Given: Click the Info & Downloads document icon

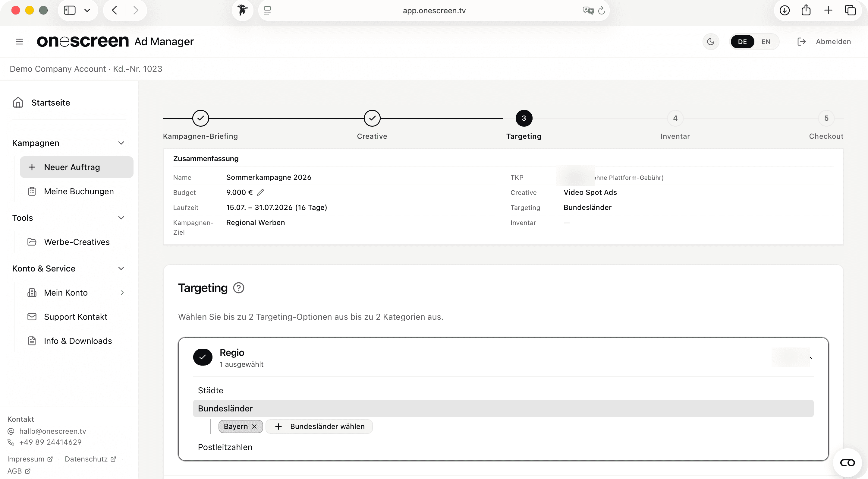Looking at the screenshot, I should click(x=32, y=341).
